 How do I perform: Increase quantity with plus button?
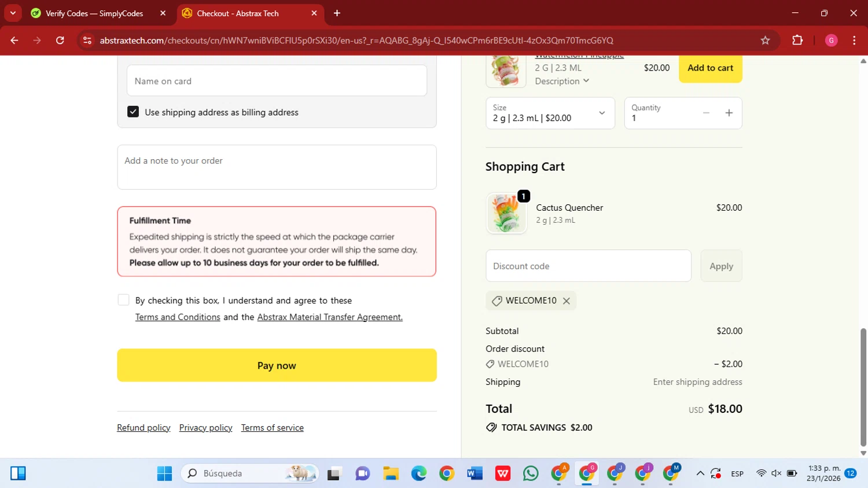(729, 113)
